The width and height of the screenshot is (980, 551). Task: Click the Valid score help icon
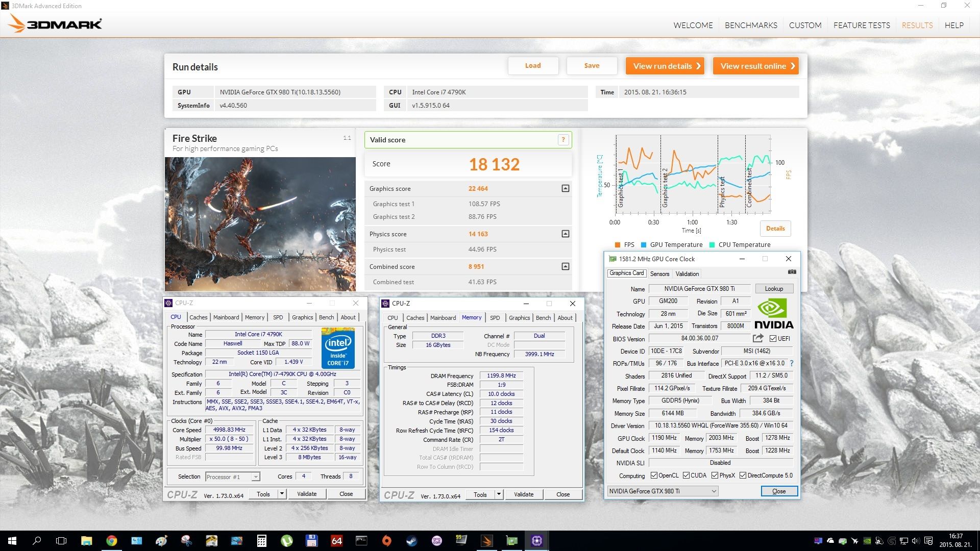pyautogui.click(x=563, y=140)
